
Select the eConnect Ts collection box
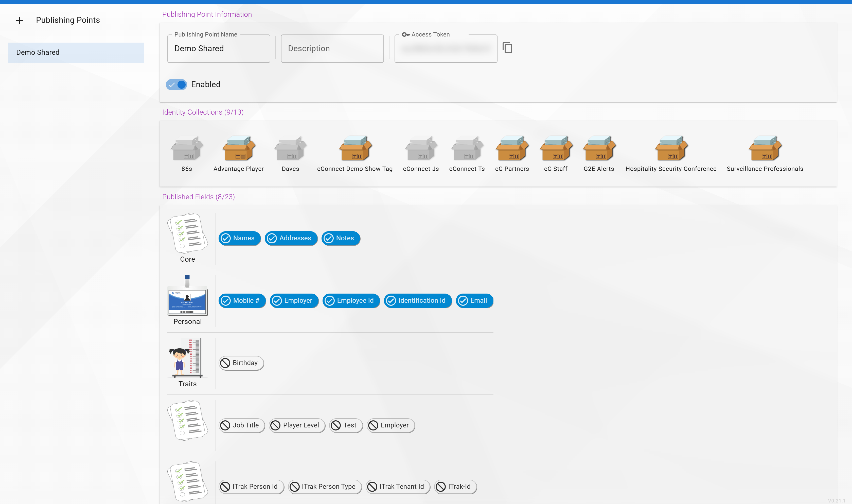pyautogui.click(x=467, y=148)
